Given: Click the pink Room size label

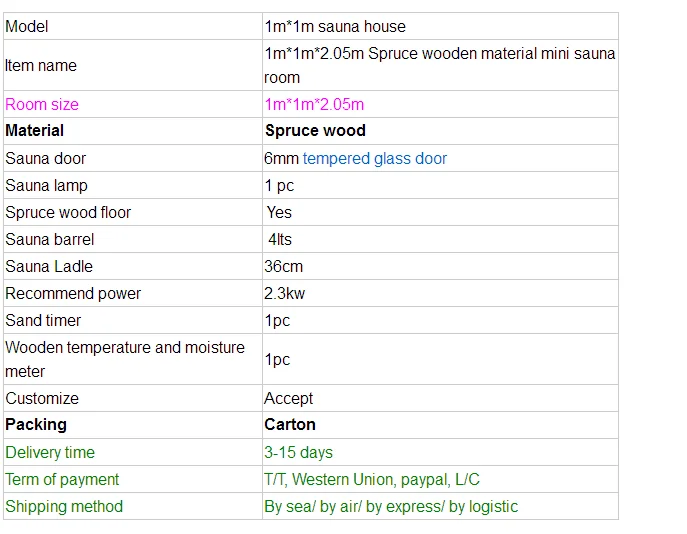Looking at the screenshot, I should [42, 104].
